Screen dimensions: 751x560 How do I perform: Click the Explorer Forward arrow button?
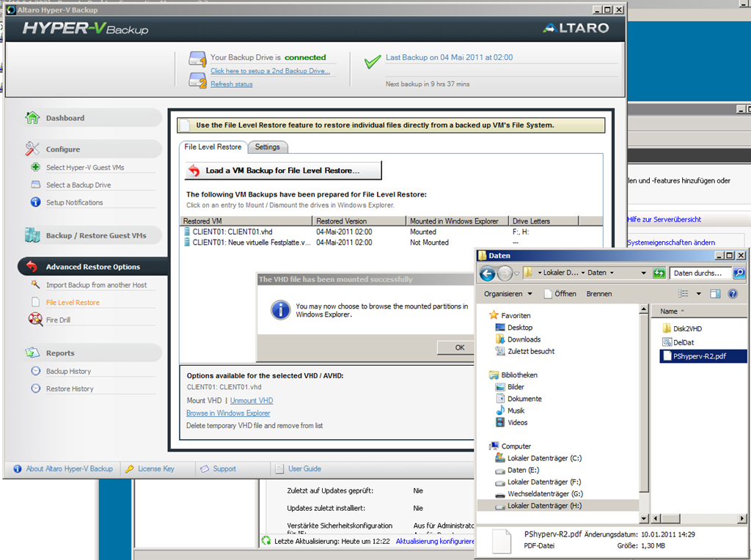pos(505,273)
